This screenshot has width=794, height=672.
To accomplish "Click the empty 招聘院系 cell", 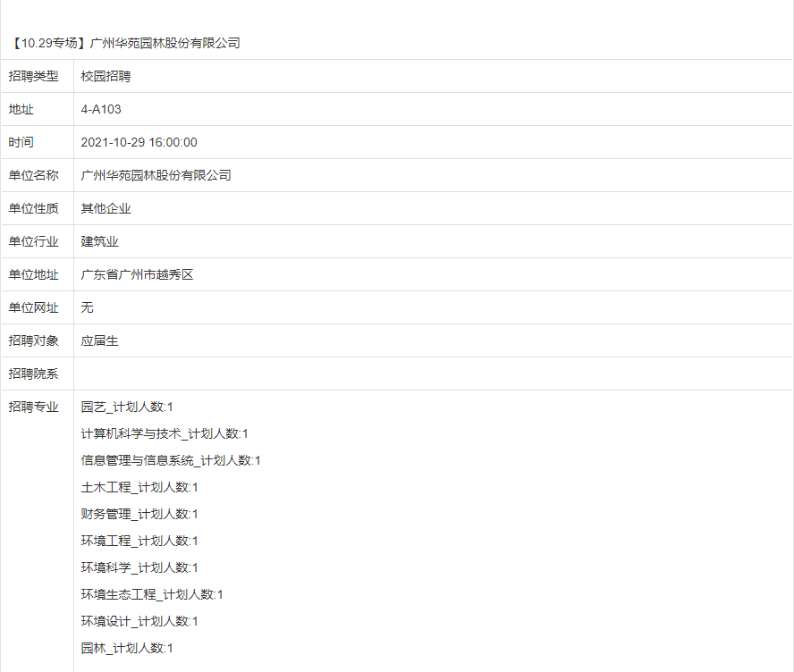I will 433,374.
